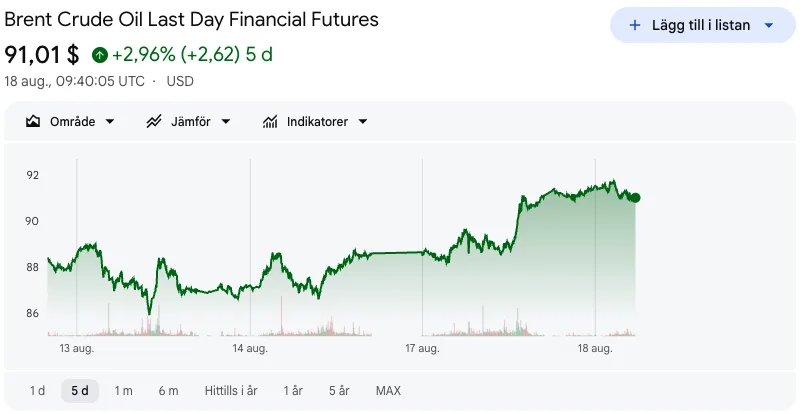Show the MAX time range
The width and height of the screenshot is (808, 414).
[388, 391]
